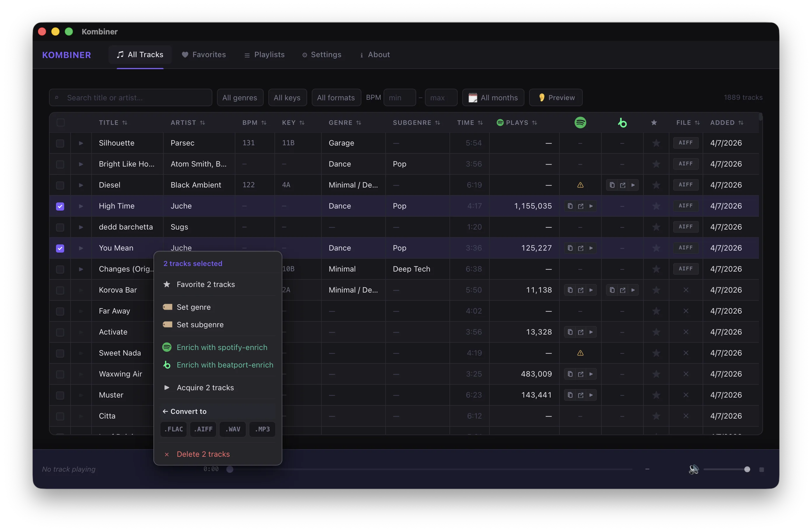
Task: Check the Diesel row checkbox
Action: pos(60,185)
